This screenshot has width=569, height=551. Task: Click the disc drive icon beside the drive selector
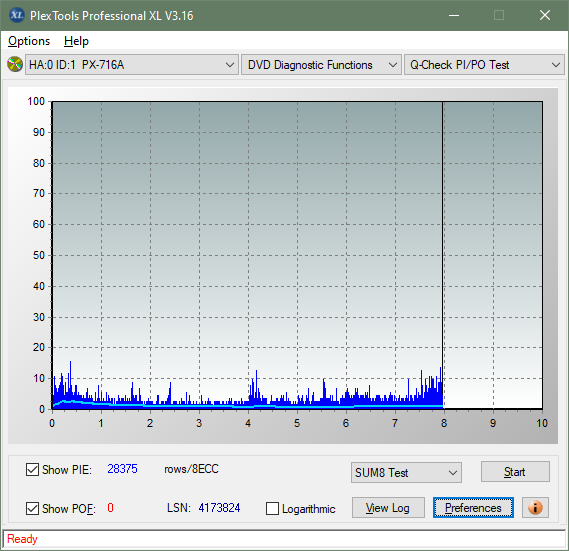pos(15,65)
